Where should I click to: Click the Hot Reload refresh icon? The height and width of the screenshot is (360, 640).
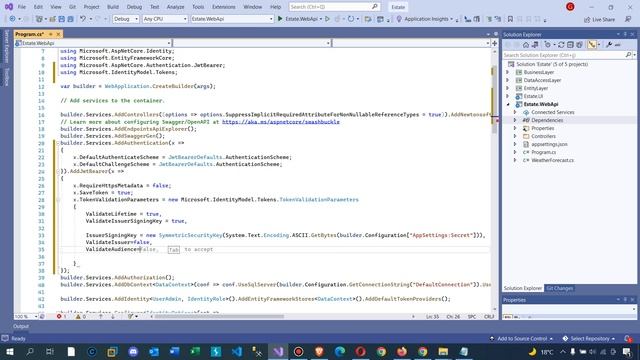point(351,19)
